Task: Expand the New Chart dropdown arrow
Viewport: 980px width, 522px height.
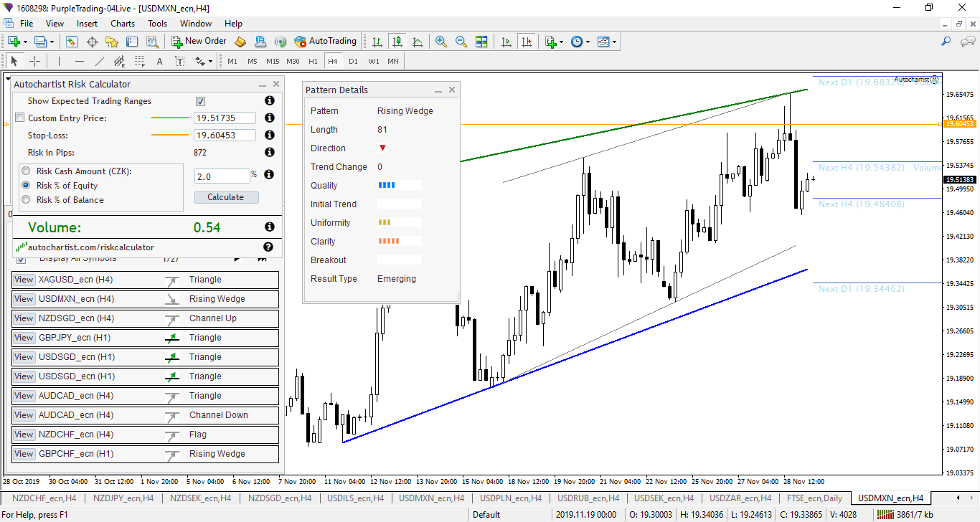Action: pyautogui.click(x=25, y=42)
